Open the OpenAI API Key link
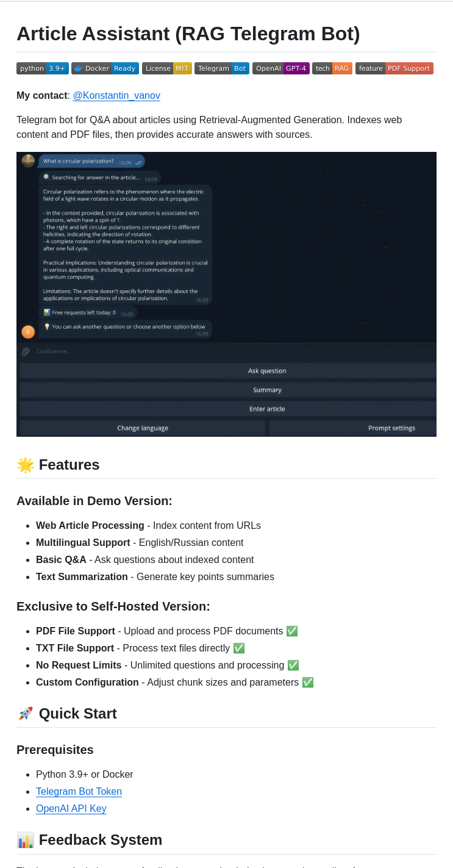Image resolution: width=453 pixels, height=868 pixels. pos(71,808)
